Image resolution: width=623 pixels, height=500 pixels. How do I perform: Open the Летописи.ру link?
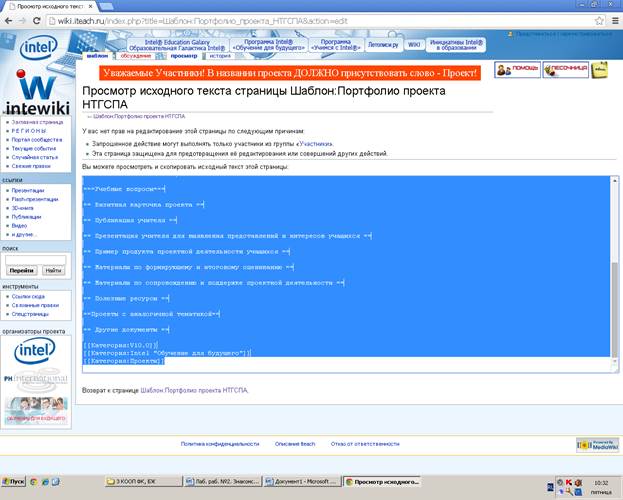pos(383,45)
